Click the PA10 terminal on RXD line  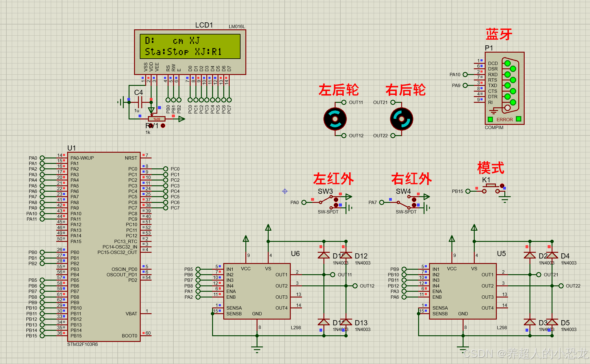(x=465, y=75)
